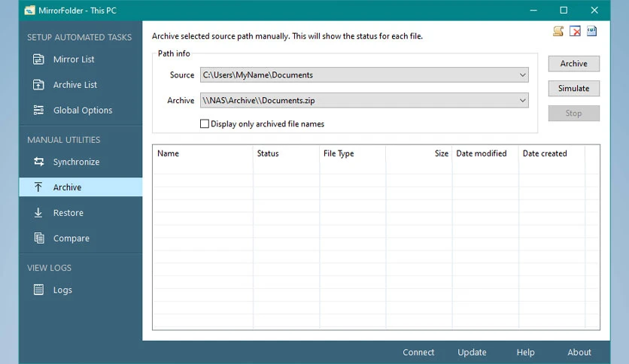629x364 pixels.
Task: Maximize the MirrorFolder window
Action: coord(564,11)
